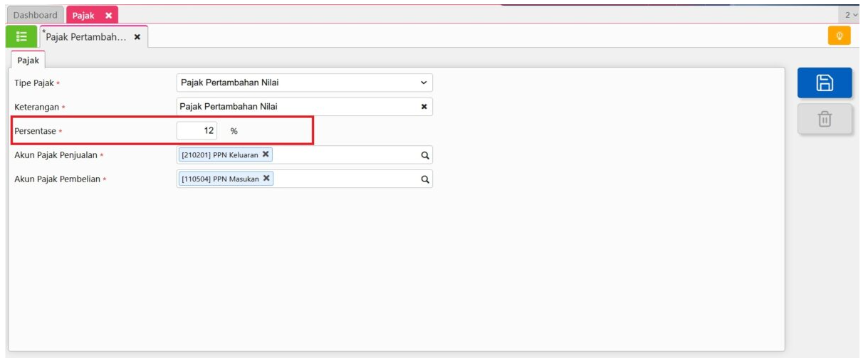Click the Akun Pajak Penjualan label

pyautogui.click(x=56, y=155)
